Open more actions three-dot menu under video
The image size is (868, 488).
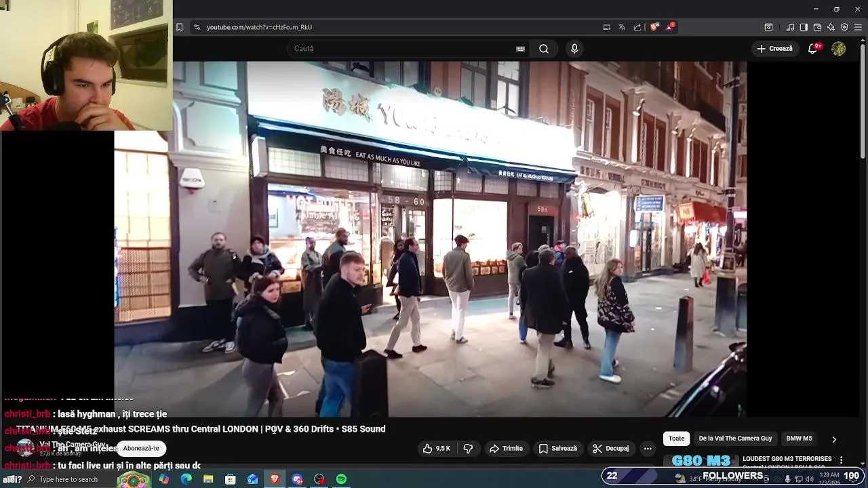[648, 449]
